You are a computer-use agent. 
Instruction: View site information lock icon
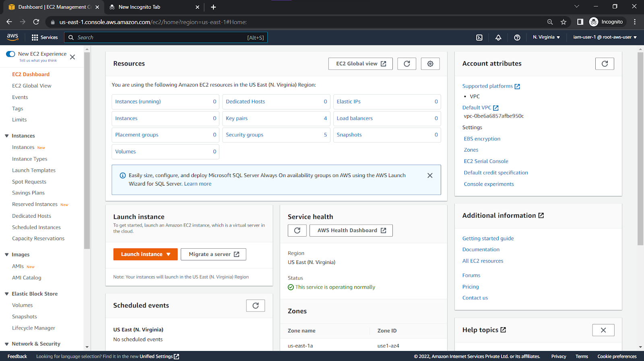[53, 22]
